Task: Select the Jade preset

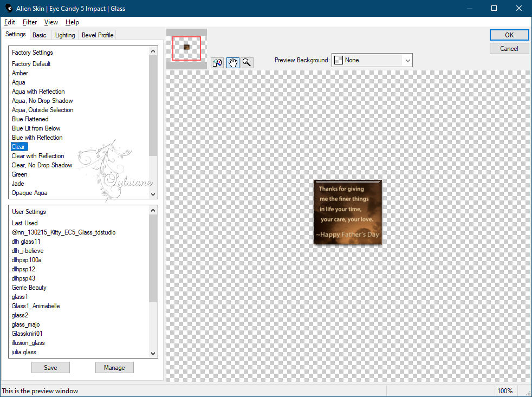Action: point(18,183)
